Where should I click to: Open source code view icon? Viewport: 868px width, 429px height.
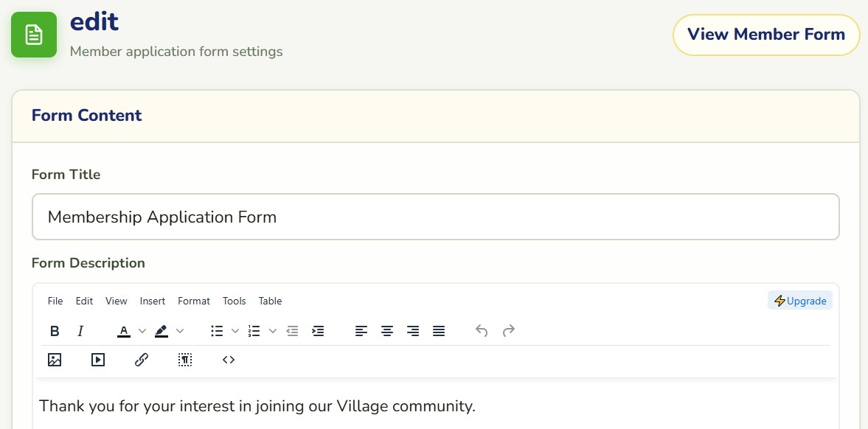coord(229,360)
